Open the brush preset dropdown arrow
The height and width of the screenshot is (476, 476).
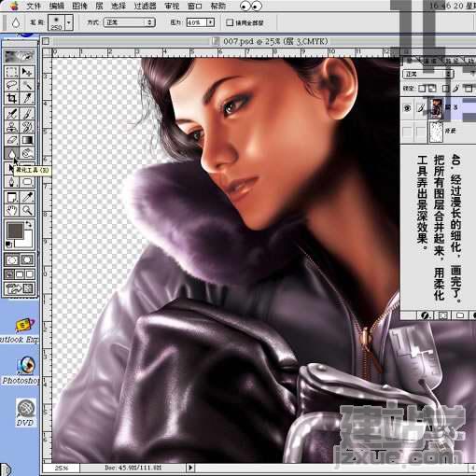point(69,22)
